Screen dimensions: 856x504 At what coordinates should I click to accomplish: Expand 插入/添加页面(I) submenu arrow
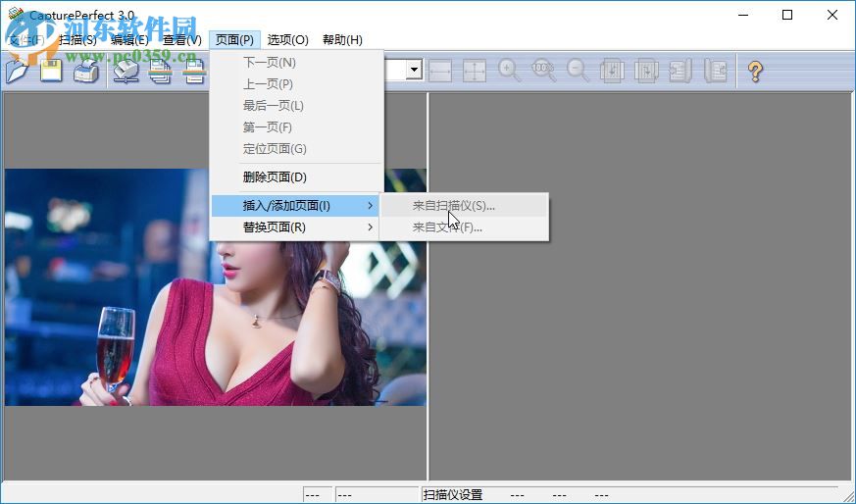370,206
